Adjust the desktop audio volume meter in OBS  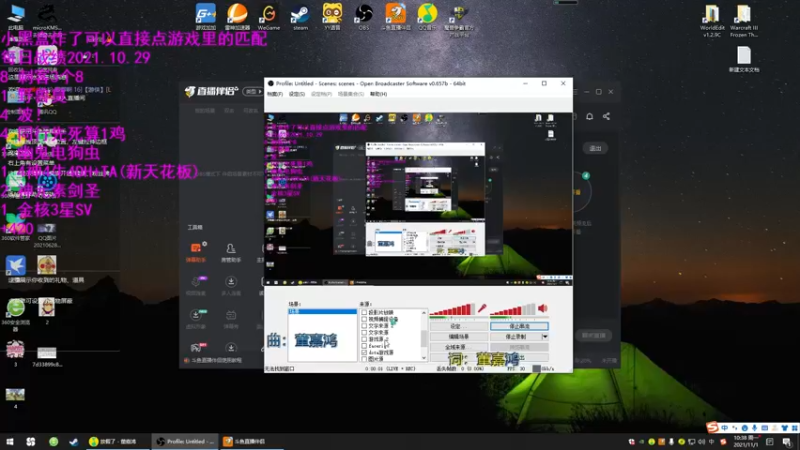tap(513, 309)
